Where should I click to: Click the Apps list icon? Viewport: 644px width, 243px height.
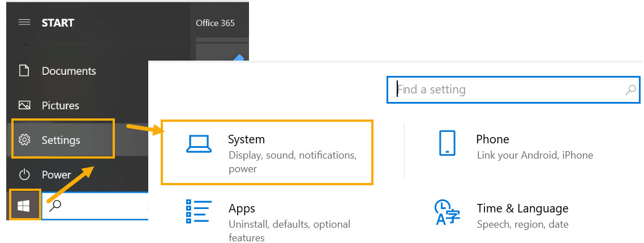click(199, 212)
